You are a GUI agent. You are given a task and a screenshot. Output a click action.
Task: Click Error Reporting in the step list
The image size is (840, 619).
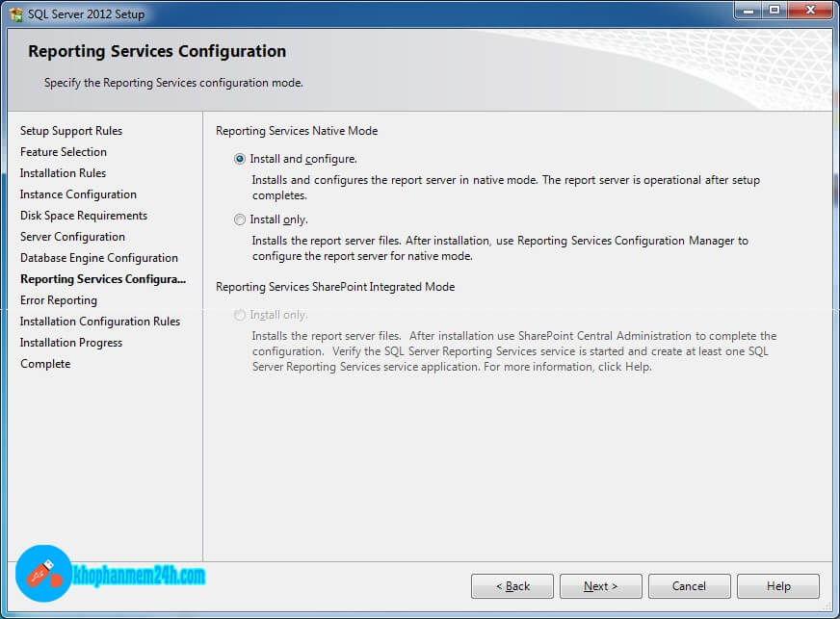click(x=59, y=300)
